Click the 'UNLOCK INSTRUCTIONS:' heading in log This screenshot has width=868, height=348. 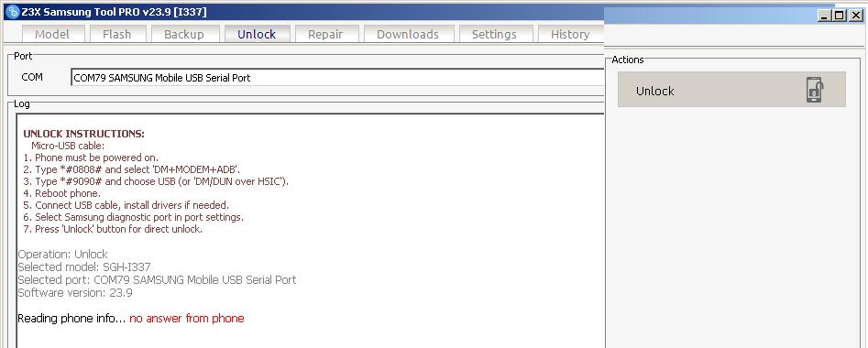click(x=83, y=134)
